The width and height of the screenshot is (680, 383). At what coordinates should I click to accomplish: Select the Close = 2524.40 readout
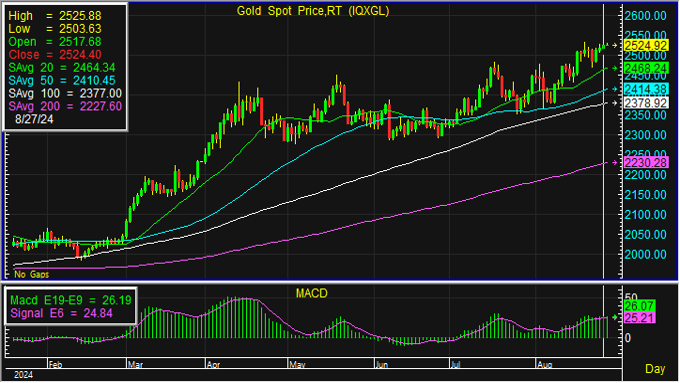(55, 55)
